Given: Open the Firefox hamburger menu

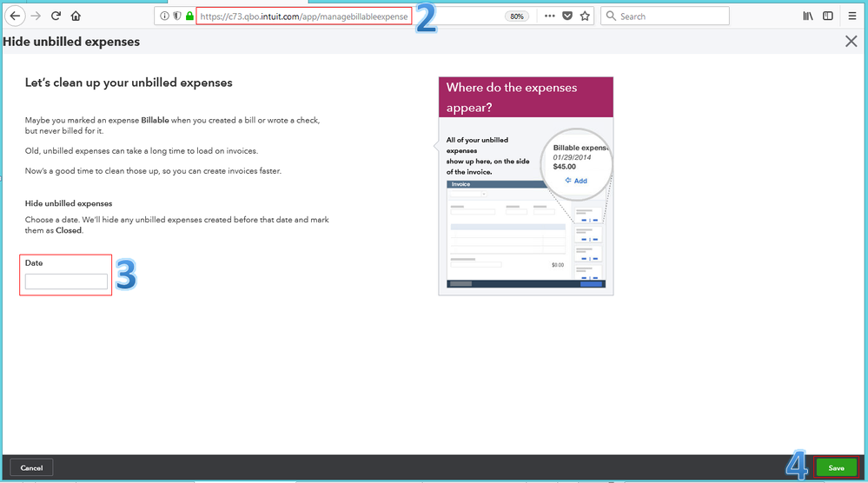Looking at the screenshot, I should 852,16.
